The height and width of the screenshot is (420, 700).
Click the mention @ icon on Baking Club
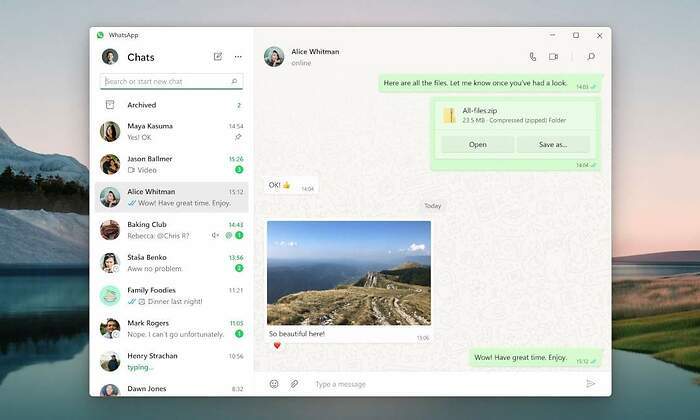point(229,235)
